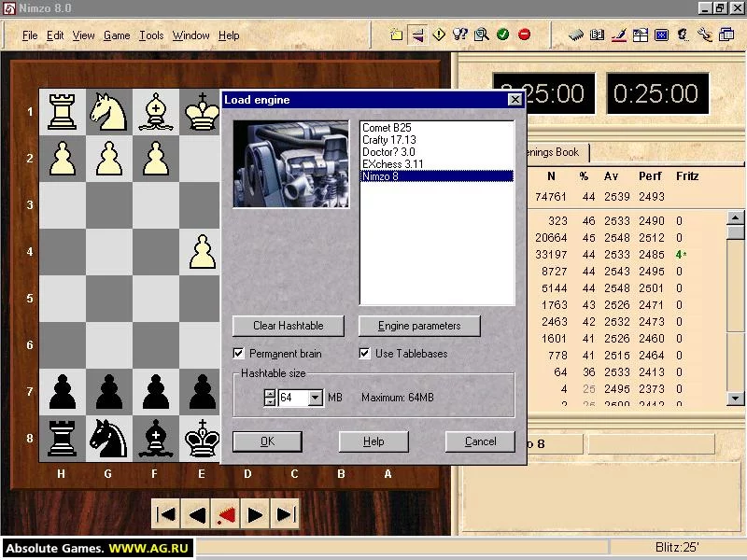The width and height of the screenshot is (747, 560).
Task: Click the Openings Book tab
Action: tap(557, 152)
